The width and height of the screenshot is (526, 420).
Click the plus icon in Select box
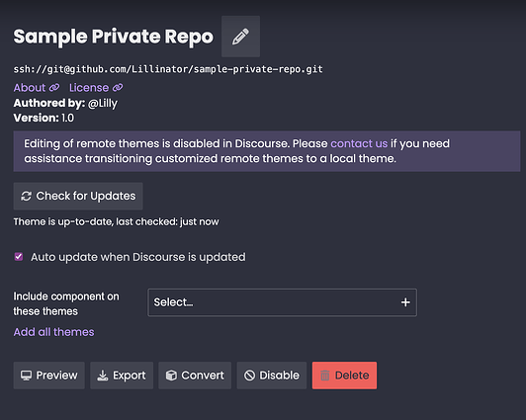[405, 302]
